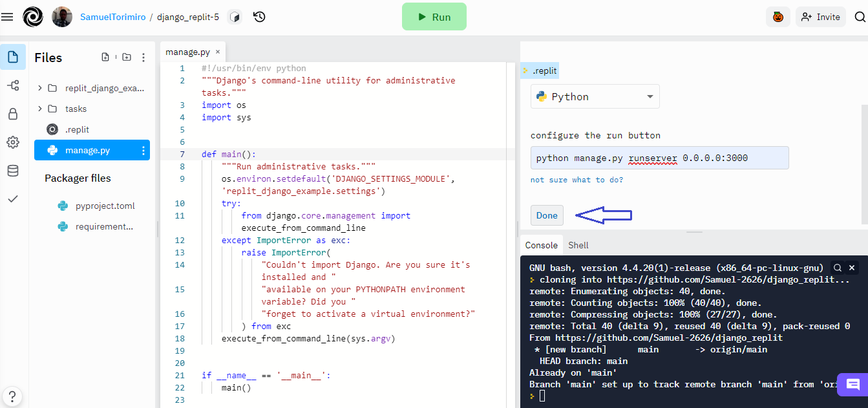Click the run command input field
Image resolution: width=868 pixels, height=408 pixels.
pos(659,158)
